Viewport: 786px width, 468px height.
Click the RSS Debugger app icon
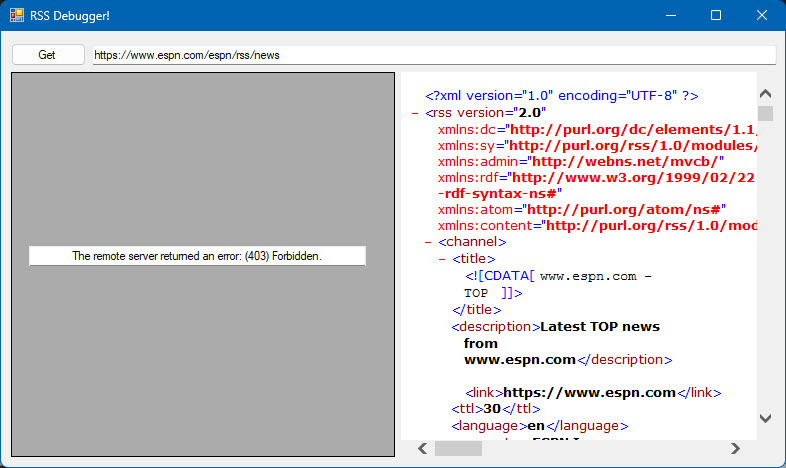pyautogui.click(x=17, y=15)
